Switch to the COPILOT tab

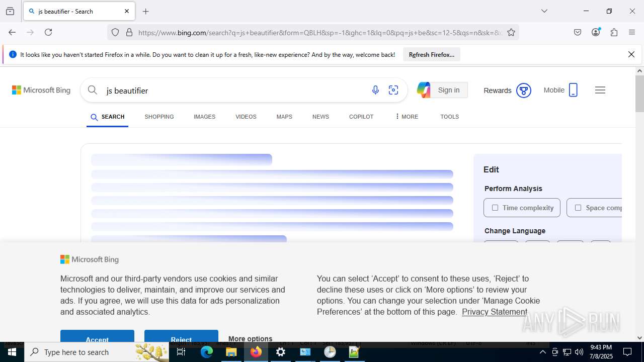(361, 117)
